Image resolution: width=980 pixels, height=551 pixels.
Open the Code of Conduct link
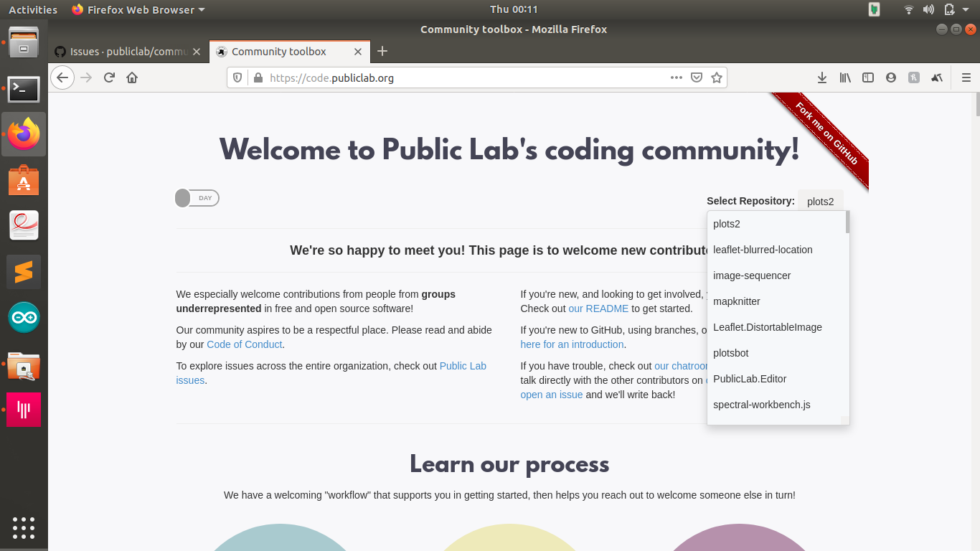pos(244,344)
